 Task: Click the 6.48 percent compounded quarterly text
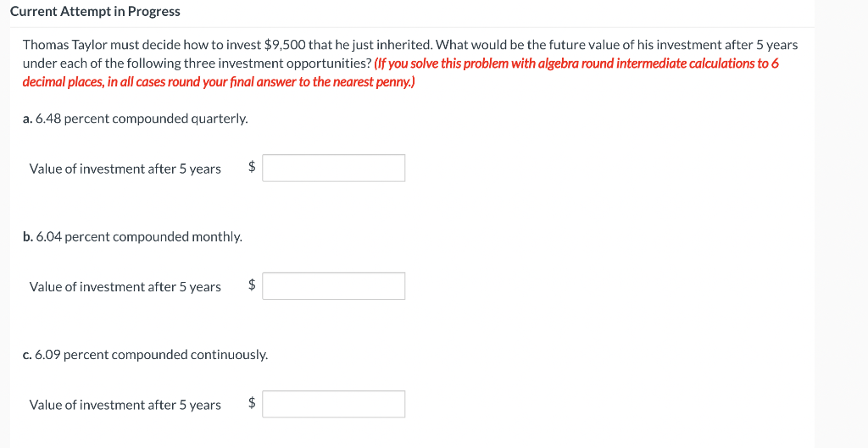tap(142, 119)
